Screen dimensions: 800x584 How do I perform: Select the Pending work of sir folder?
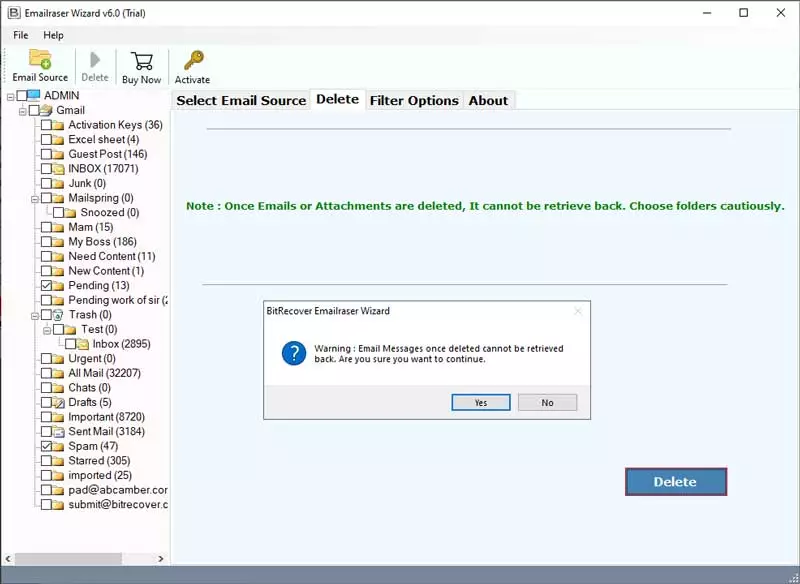118,300
